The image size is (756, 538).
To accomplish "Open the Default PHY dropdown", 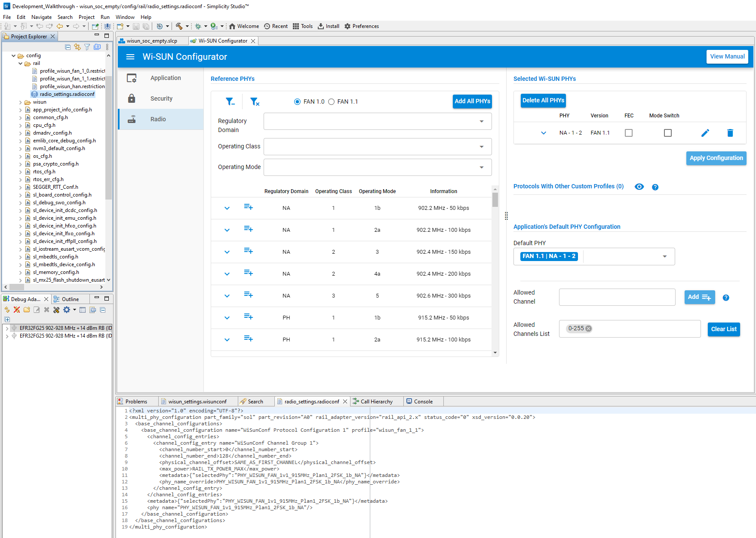I will tap(664, 256).
